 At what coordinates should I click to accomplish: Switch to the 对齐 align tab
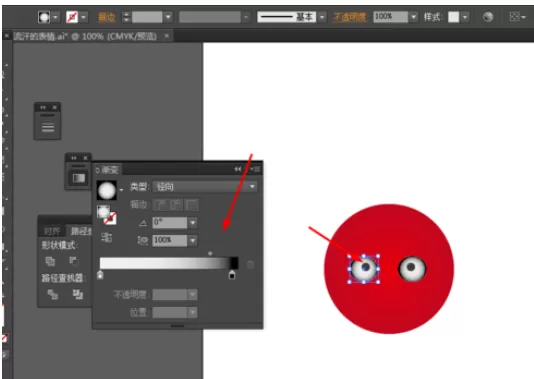(x=51, y=232)
